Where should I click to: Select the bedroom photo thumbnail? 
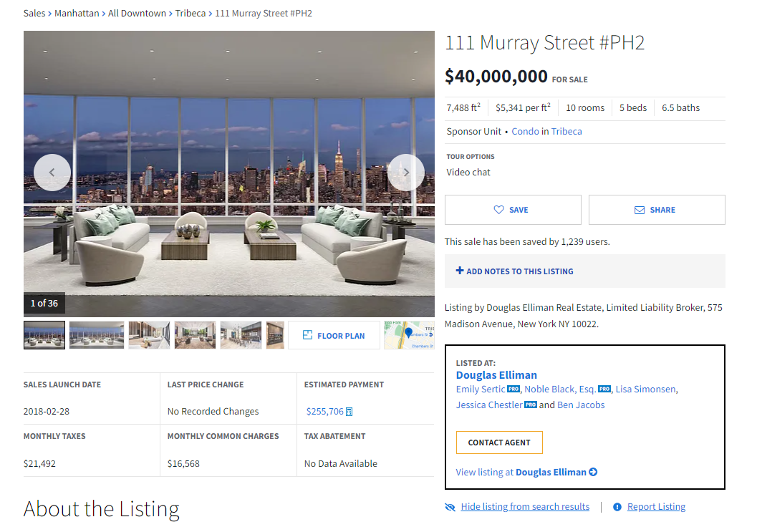click(149, 335)
